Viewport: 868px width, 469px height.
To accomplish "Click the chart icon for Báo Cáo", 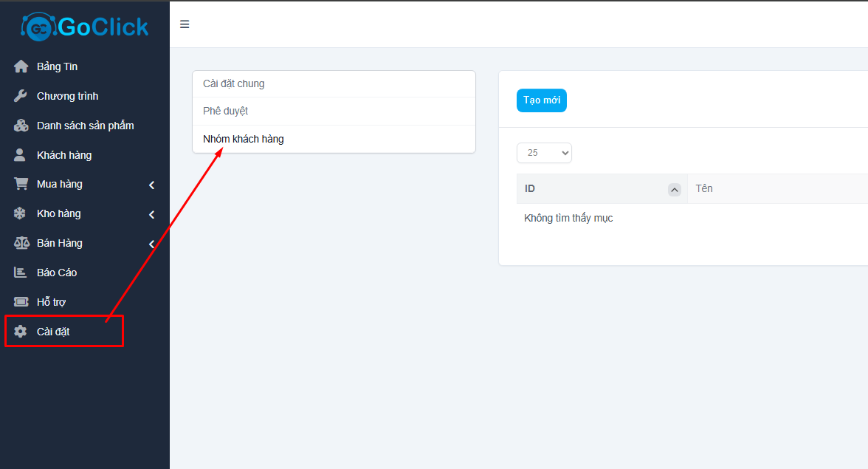I will pos(21,273).
